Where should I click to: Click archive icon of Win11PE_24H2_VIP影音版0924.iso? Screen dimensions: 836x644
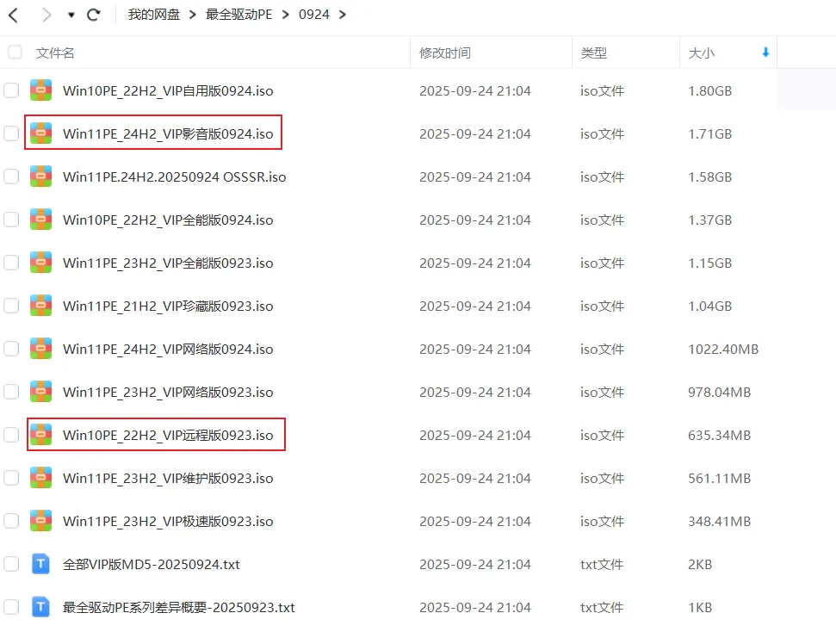click(x=40, y=133)
